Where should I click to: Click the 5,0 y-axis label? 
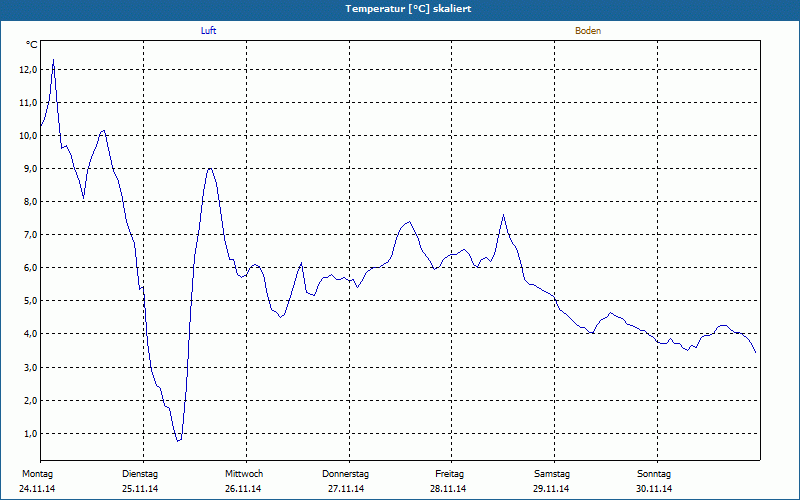pos(30,301)
